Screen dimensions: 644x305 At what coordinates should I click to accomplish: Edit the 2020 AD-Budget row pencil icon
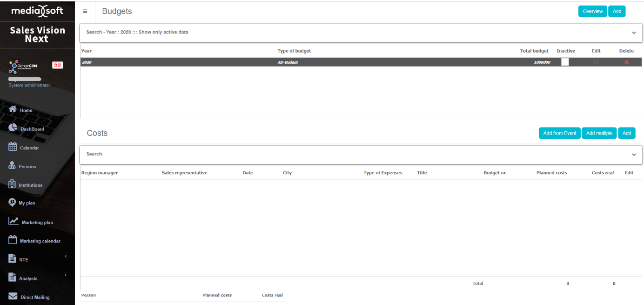click(596, 62)
